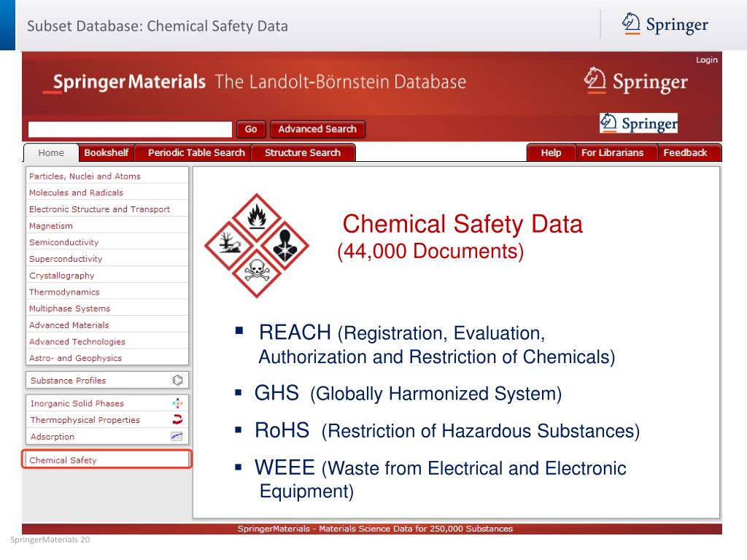Click the Subset Database slide title
This screenshot has height=560, width=747.
[x=158, y=26]
